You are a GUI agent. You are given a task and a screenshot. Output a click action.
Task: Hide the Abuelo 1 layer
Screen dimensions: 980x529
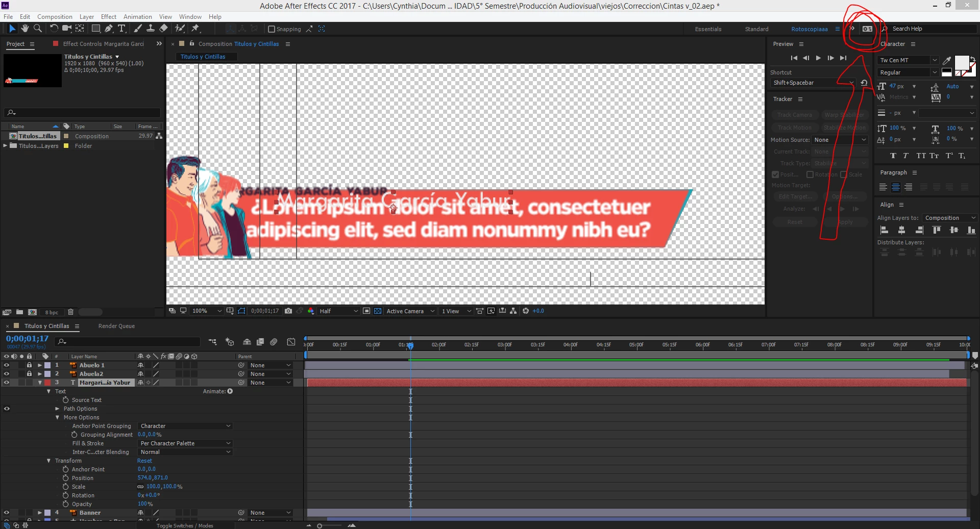tap(7, 365)
